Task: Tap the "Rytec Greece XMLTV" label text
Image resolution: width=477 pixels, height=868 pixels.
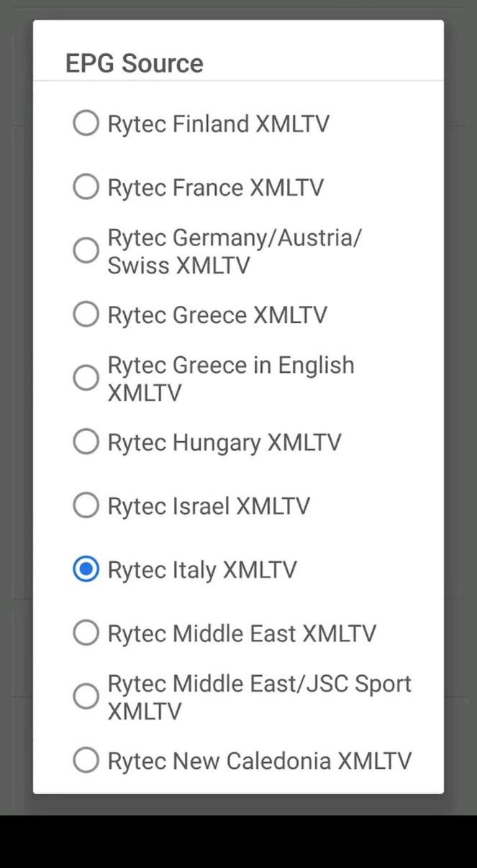Action: click(x=217, y=315)
